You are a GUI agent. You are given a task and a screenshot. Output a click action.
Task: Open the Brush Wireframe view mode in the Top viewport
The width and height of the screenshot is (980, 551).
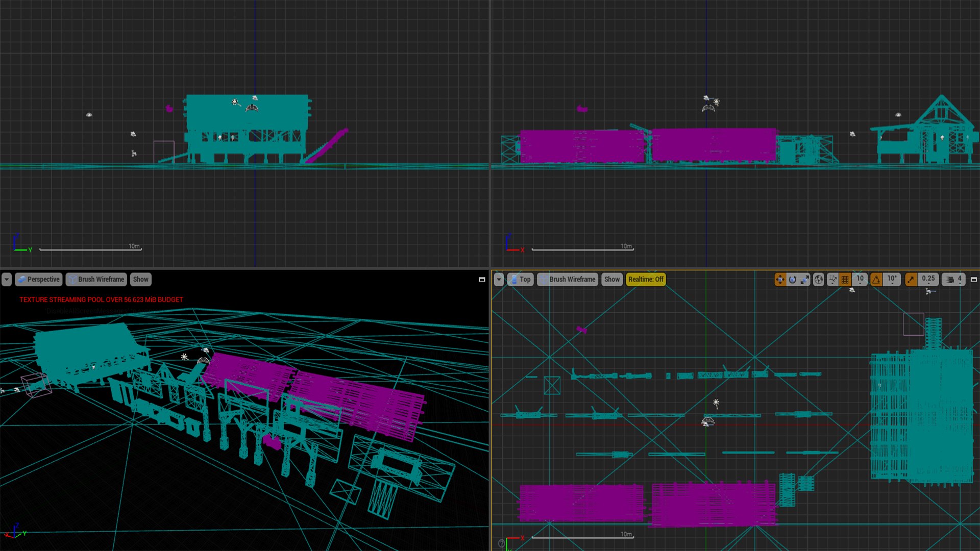coord(567,279)
